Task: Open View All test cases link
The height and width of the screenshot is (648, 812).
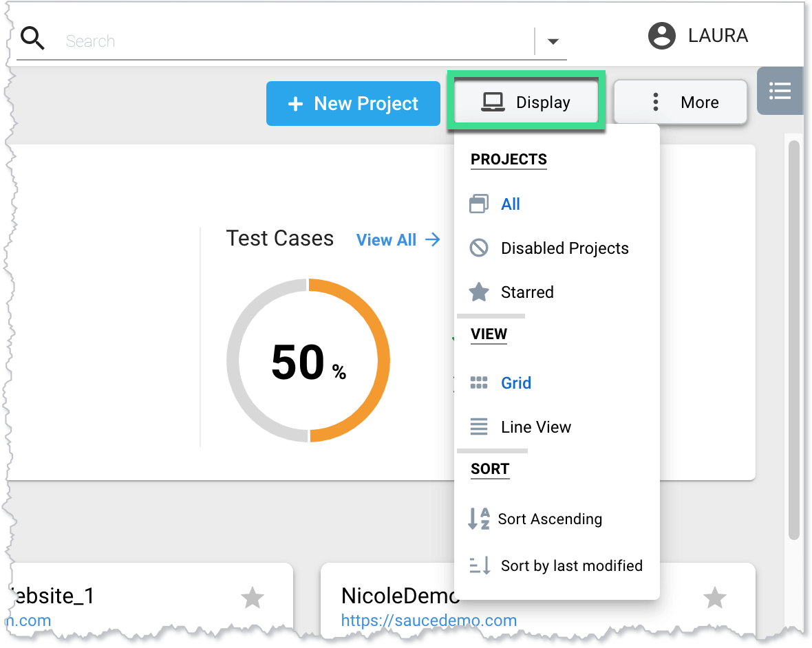Action: click(x=398, y=240)
